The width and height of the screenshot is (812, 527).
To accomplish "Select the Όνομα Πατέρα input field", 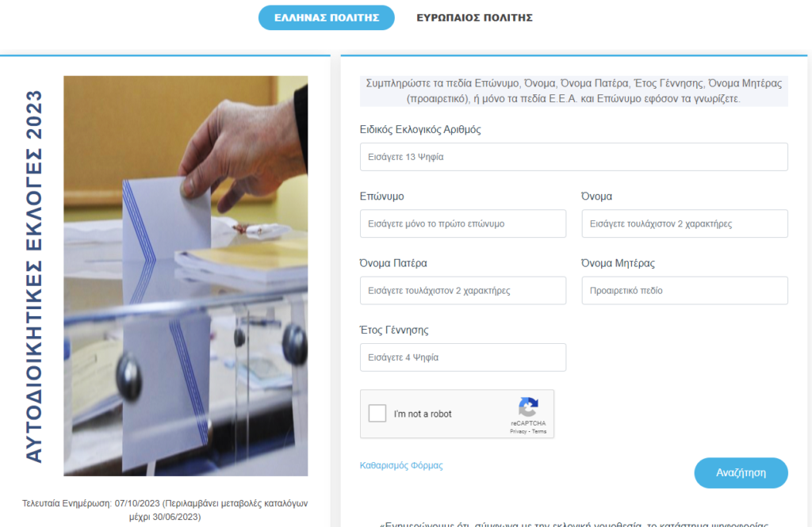I will (463, 290).
